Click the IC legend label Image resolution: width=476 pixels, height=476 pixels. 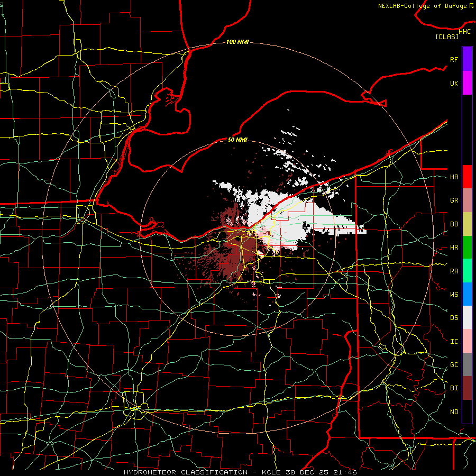pos(454,341)
